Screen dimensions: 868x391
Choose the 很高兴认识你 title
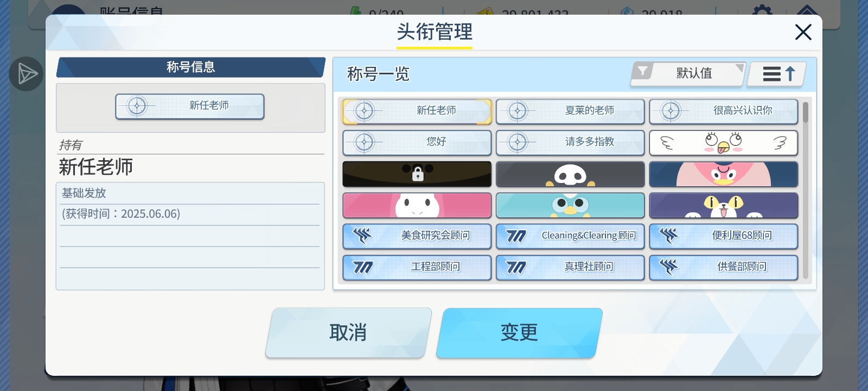(x=724, y=111)
